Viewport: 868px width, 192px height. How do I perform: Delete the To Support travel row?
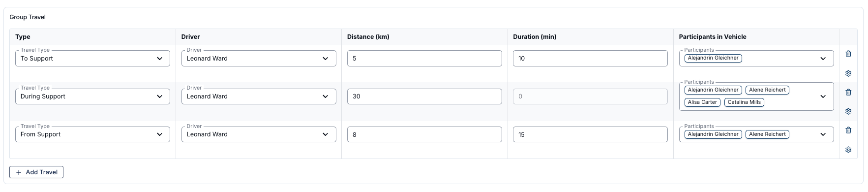[x=848, y=54]
